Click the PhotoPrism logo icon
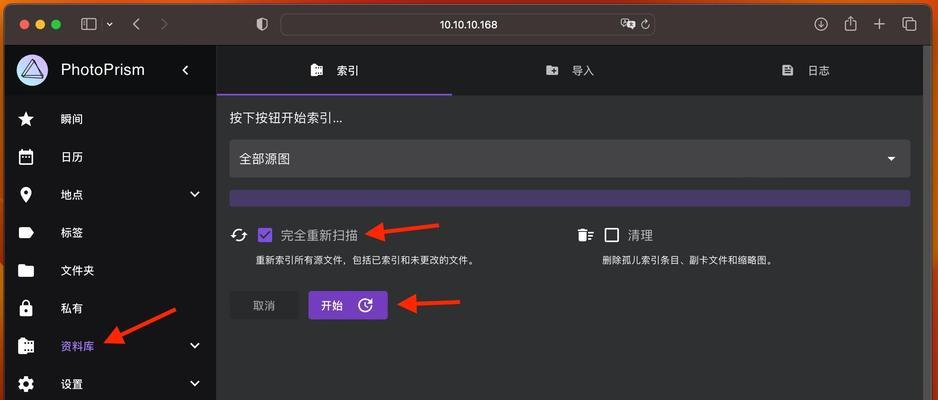This screenshot has width=938, height=400. [x=32, y=70]
